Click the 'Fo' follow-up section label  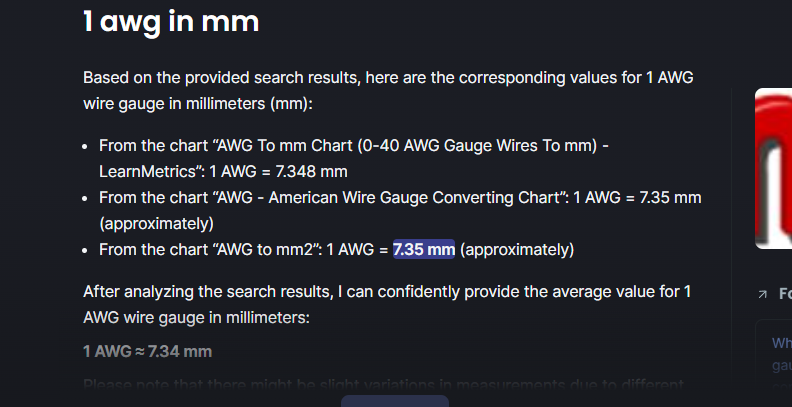pos(785,294)
